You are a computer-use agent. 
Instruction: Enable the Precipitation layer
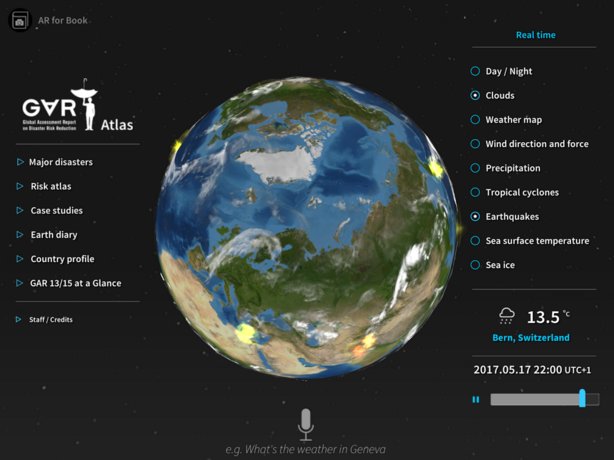pyautogui.click(x=475, y=168)
